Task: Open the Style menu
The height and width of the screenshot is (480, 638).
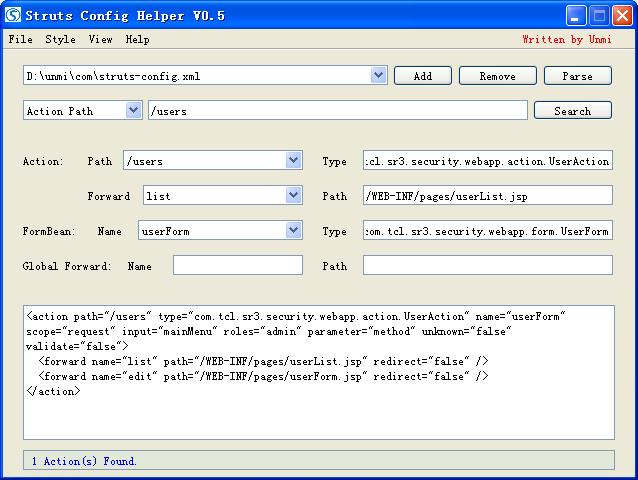Action: [60, 40]
